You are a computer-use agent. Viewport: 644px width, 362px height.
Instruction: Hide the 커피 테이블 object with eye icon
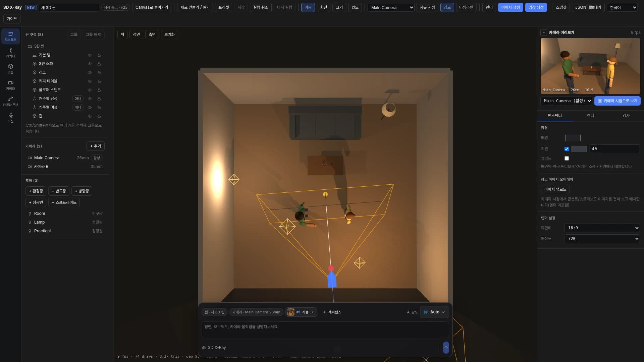coord(90,81)
